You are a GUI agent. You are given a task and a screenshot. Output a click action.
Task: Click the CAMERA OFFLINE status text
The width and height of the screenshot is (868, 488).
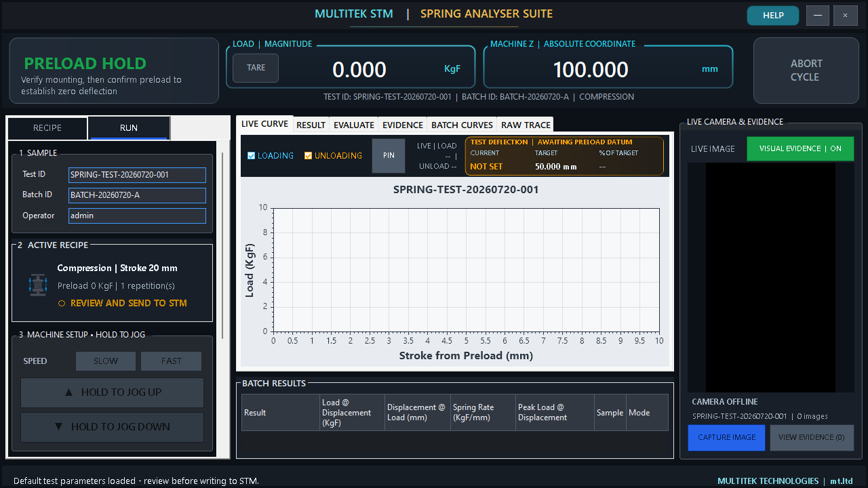[x=725, y=402]
